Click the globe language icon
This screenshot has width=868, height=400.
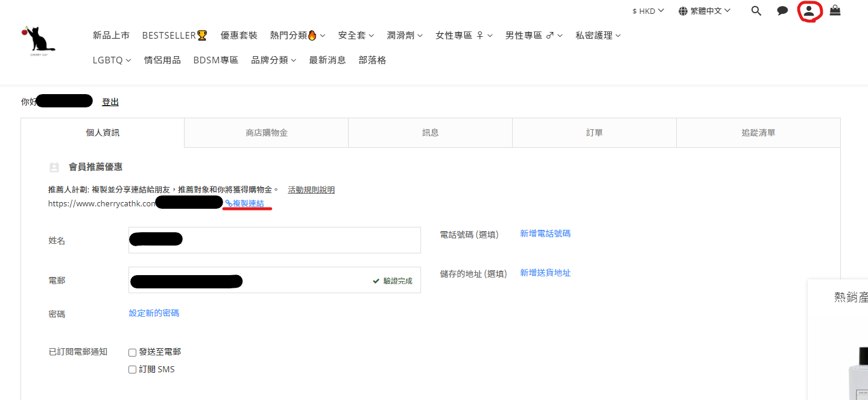(x=683, y=11)
